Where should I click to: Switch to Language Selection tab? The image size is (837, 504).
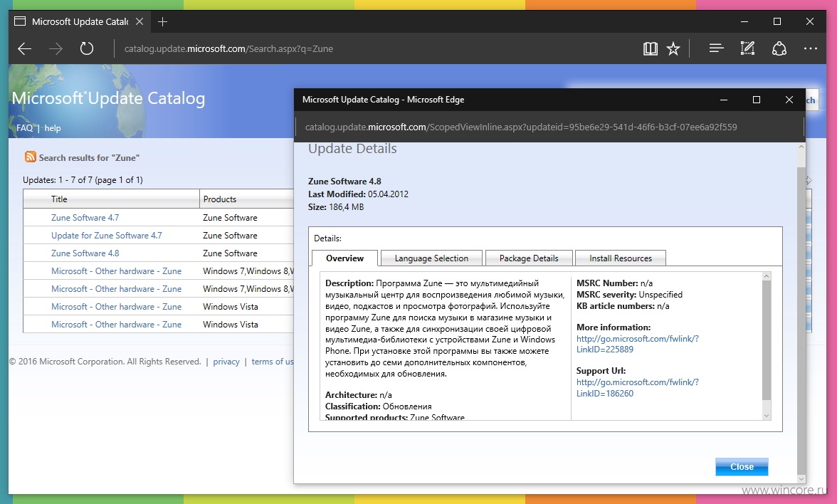tap(431, 258)
